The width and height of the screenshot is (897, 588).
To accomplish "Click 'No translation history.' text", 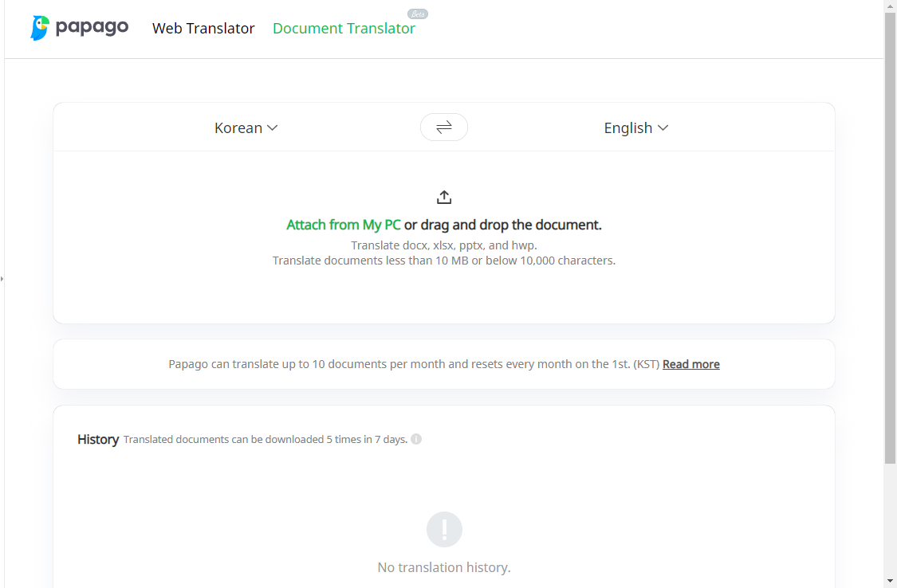I will (444, 567).
